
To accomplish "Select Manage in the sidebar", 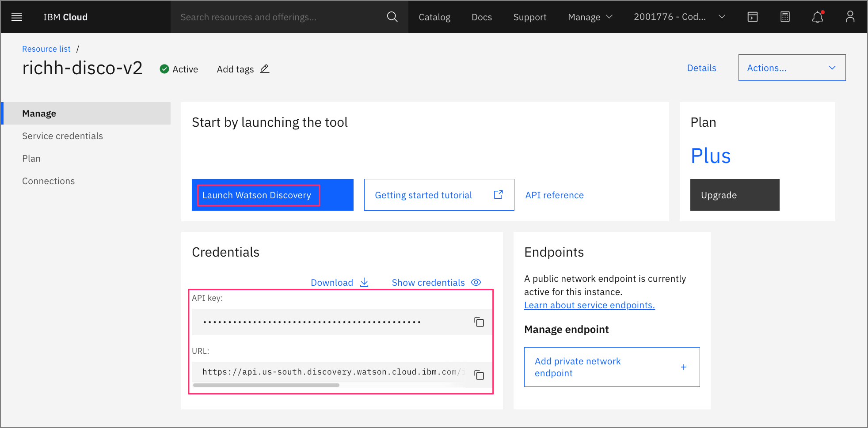I will point(86,114).
